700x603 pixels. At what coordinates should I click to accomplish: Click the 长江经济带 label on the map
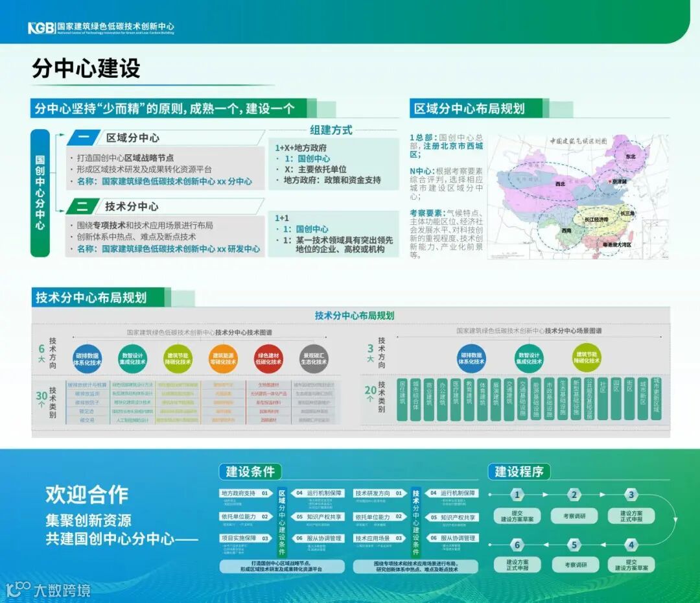point(596,220)
